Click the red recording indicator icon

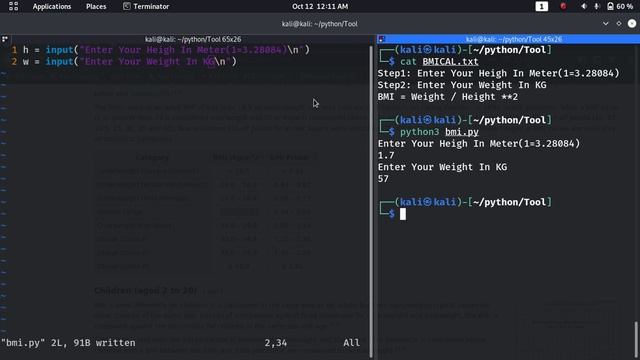(563, 6)
